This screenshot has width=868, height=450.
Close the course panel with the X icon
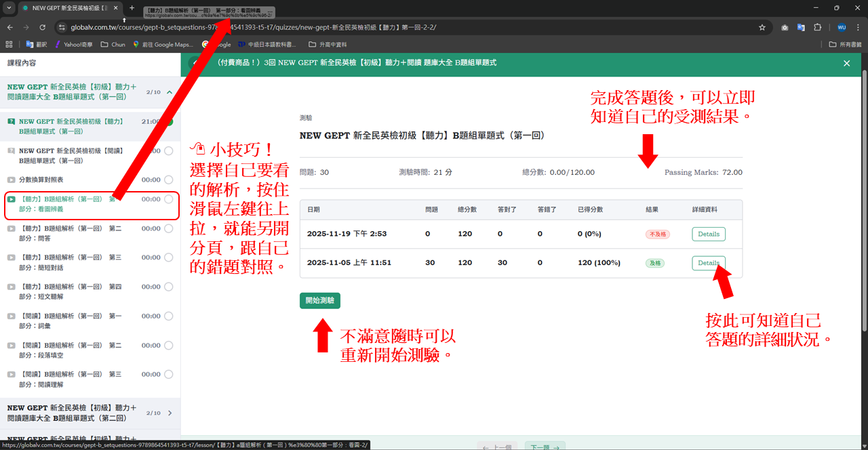846,63
